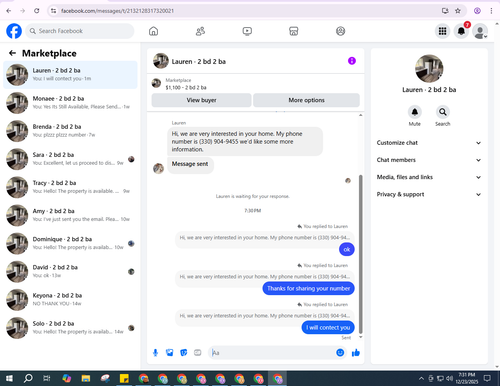Screen dimensions: 500x386
Task: Open the Menu grid icon
Action: pos(442,31)
